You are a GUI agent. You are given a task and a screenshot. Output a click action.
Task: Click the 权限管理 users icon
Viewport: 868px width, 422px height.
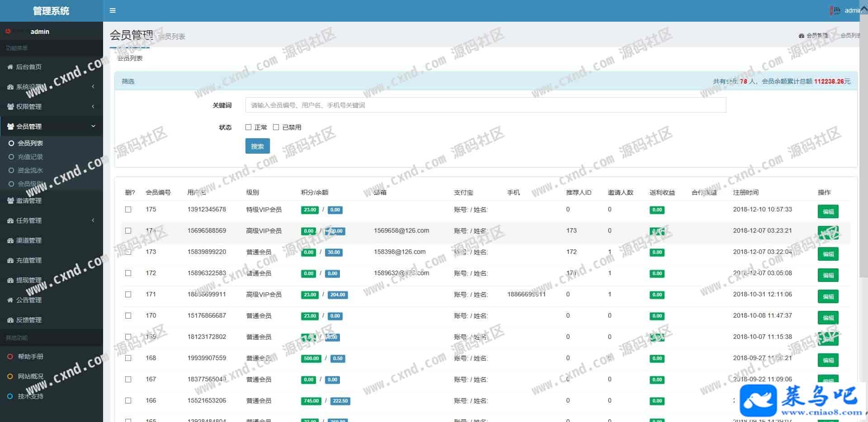coord(10,107)
